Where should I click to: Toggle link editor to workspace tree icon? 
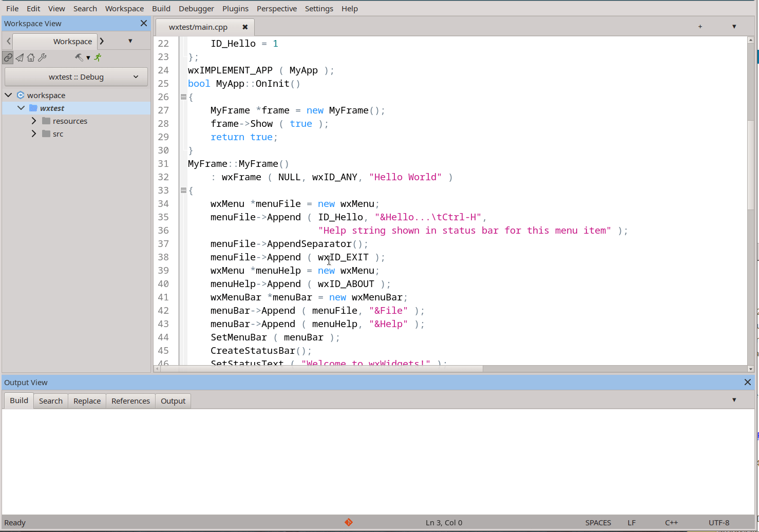click(8, 58)
